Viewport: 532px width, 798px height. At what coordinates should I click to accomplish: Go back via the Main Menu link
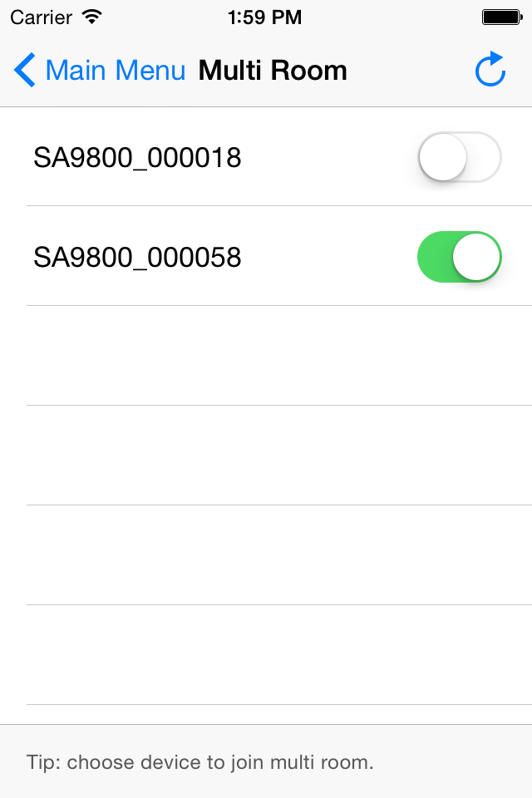(116, 70)
